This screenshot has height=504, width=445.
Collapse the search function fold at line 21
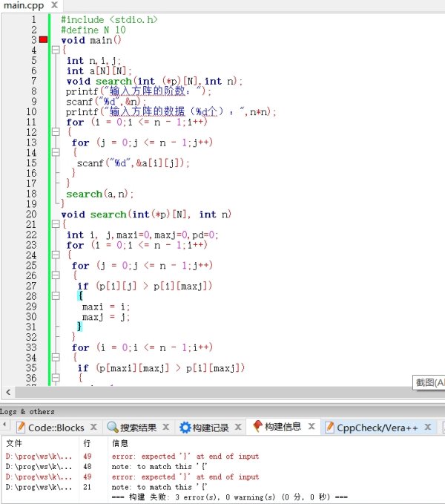pyautogui.click(x=55, y=224)
